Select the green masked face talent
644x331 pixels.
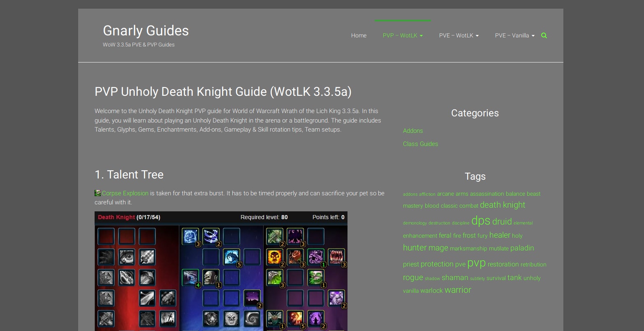click(315, 278)
